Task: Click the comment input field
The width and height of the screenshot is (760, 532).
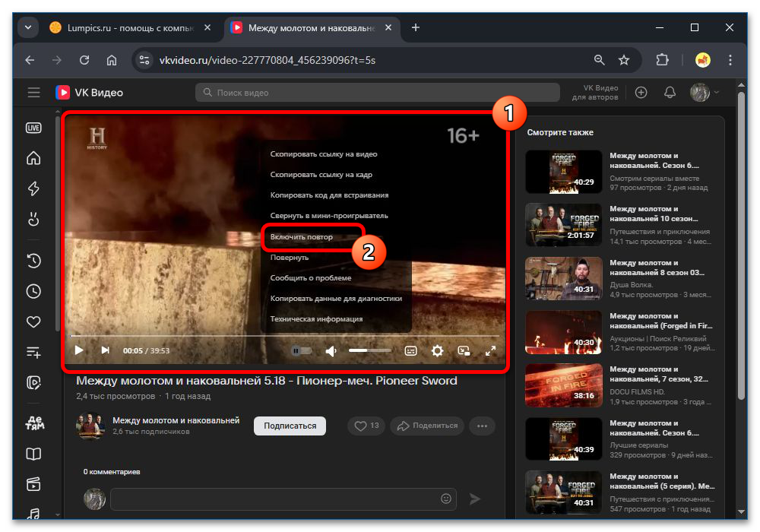Action: coord(283,499)
